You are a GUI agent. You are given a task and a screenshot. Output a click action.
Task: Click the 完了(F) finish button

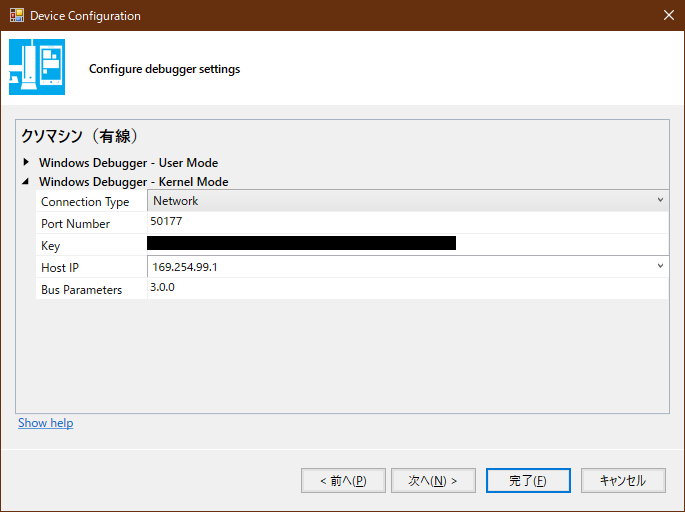(528, 481)
